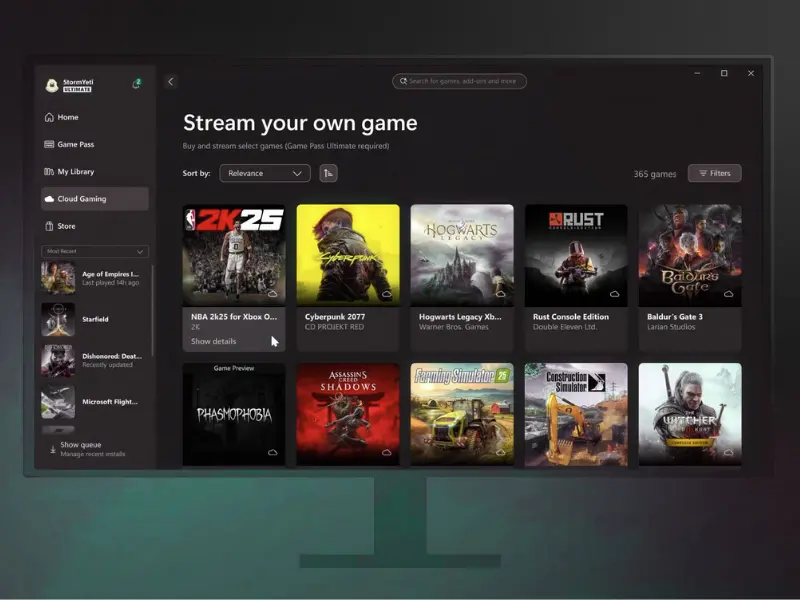The width and height of the screenshot is (800, 600).
Task: Open Starfield from recent games list
Action: [x=95, y=320]
